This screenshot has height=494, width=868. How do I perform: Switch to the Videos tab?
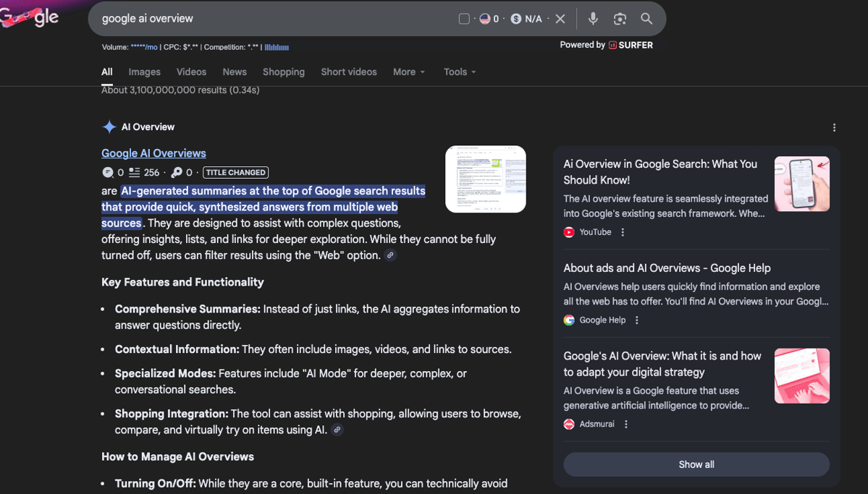click(192, 72)
